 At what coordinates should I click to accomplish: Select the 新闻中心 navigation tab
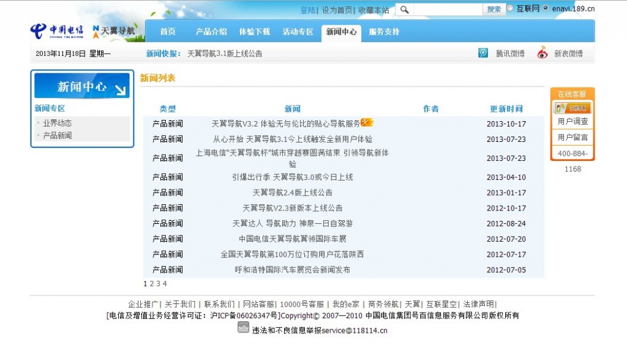click(x=341, y=32)
